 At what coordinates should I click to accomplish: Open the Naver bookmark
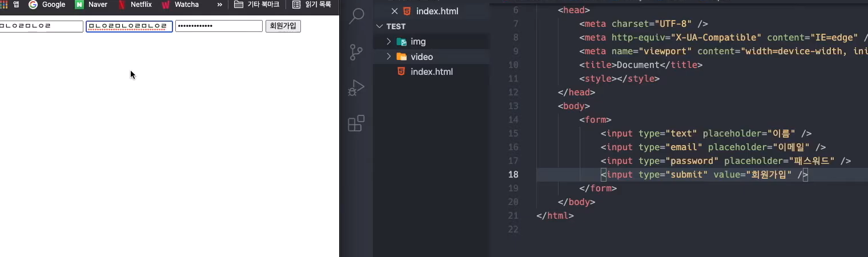(x=91, y=5)
